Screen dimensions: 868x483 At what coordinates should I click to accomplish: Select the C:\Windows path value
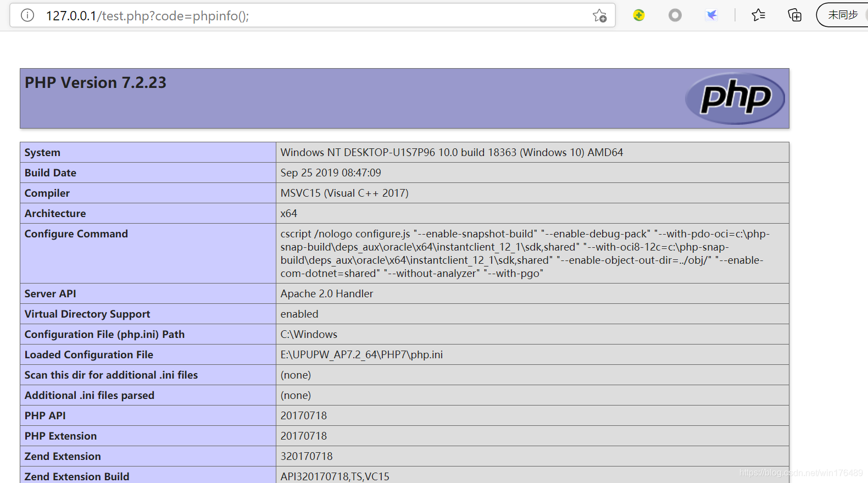[x=309, y=335]
